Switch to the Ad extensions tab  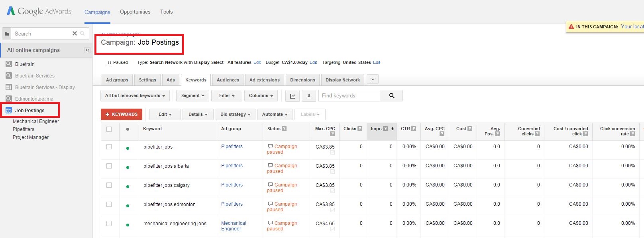(265, 80)
